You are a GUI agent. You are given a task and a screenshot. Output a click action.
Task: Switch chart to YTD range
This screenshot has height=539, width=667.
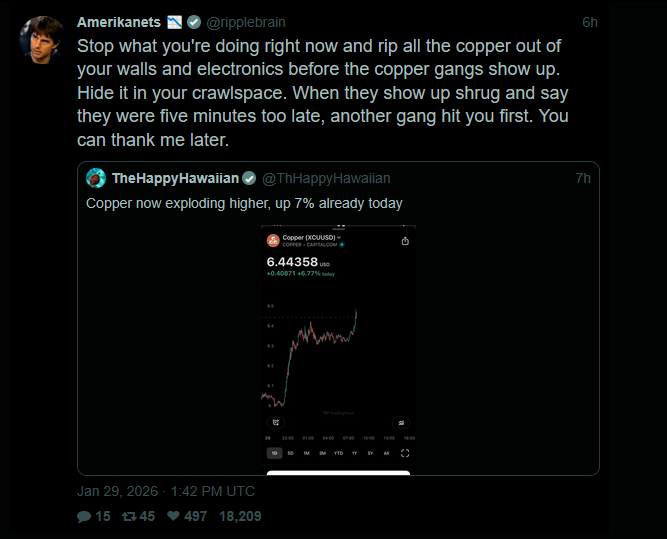pyautogui.click(x=339, y=453)
